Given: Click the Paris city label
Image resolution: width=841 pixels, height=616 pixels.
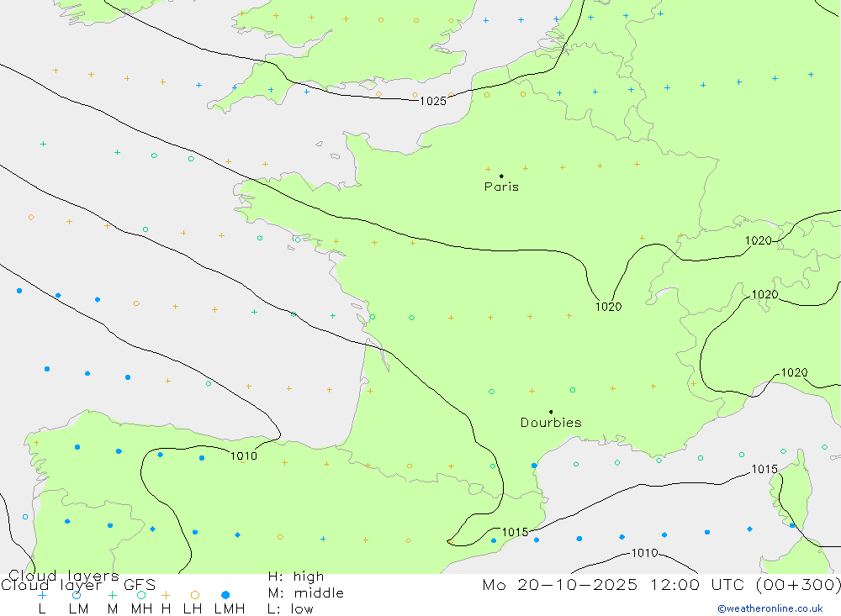Looking at the screenshot, I should coord(501,187).
